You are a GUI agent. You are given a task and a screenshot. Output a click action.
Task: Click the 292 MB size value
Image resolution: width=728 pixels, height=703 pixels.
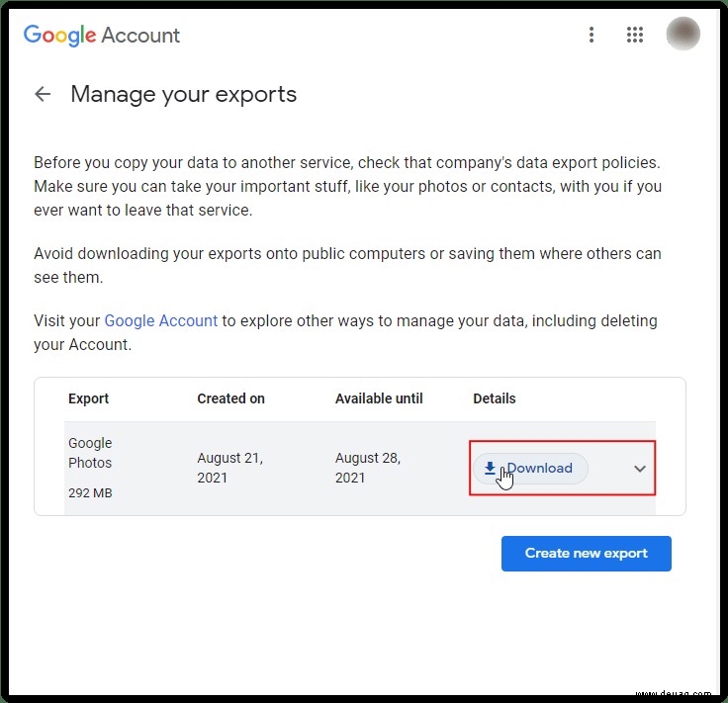[x=90, y=492]
